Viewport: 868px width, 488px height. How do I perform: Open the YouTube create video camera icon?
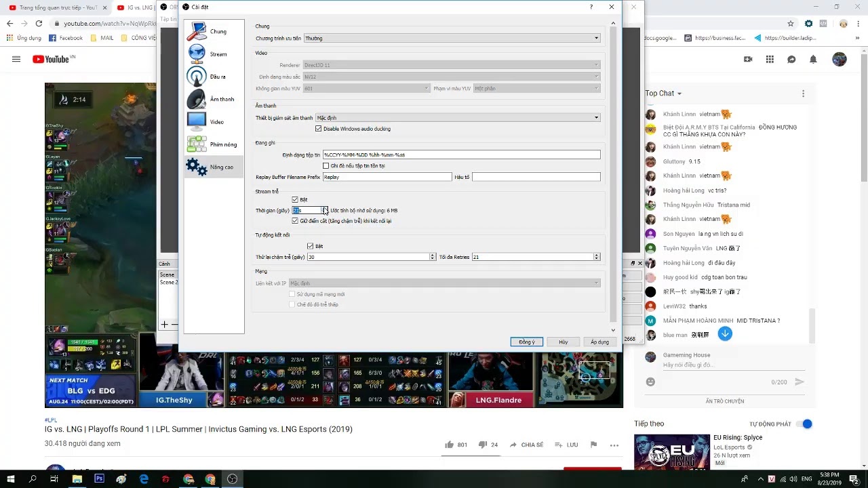pos(748,59)
